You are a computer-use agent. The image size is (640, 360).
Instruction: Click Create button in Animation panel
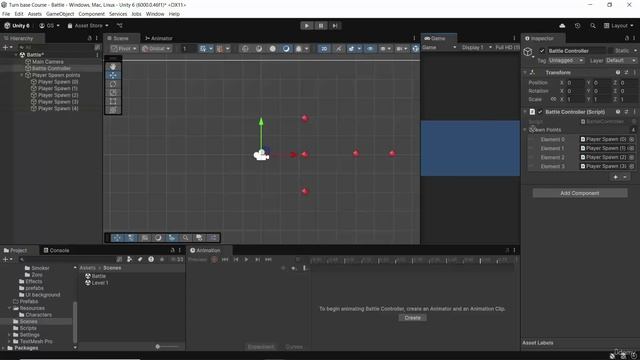(412, 318)
